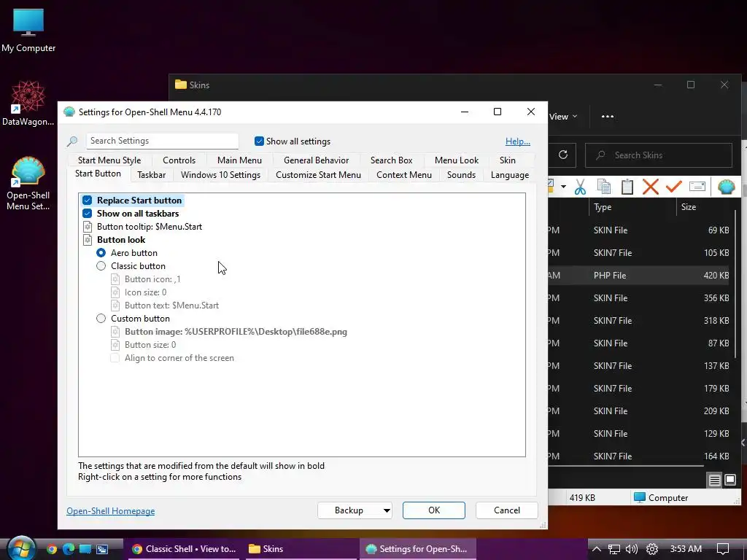The image size is (747, 560).
Task: Uncheck Replace Start button
Action: pyautogui.click(x=88, y=201)
